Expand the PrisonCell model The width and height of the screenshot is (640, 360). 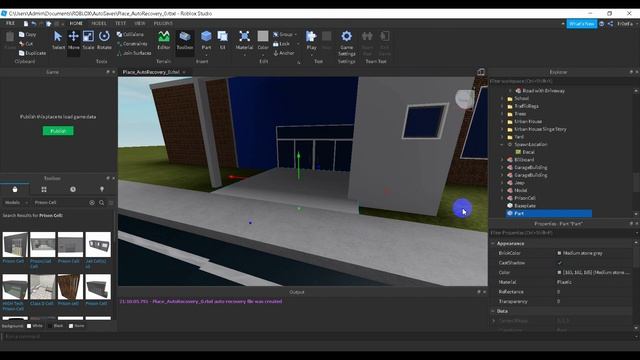[x=502, y=198]
